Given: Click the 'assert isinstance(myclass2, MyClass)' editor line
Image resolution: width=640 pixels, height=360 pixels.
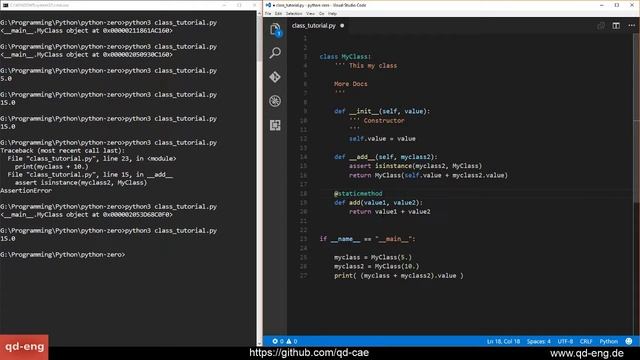Looking at the screenshot, I should (415, 166).
